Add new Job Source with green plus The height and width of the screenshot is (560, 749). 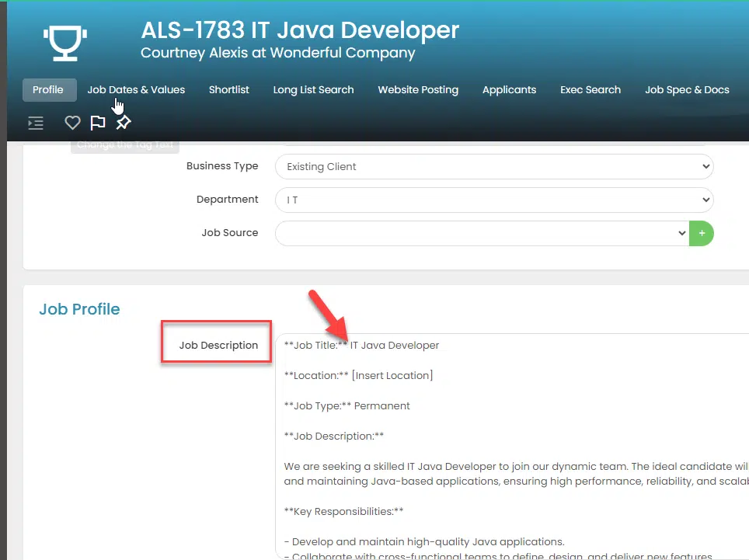pos(702,233)
